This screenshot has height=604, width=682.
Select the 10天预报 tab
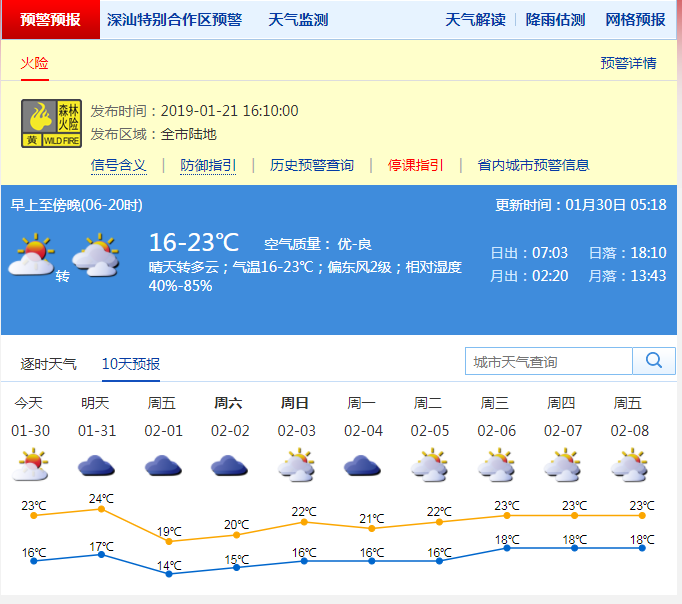130,363
